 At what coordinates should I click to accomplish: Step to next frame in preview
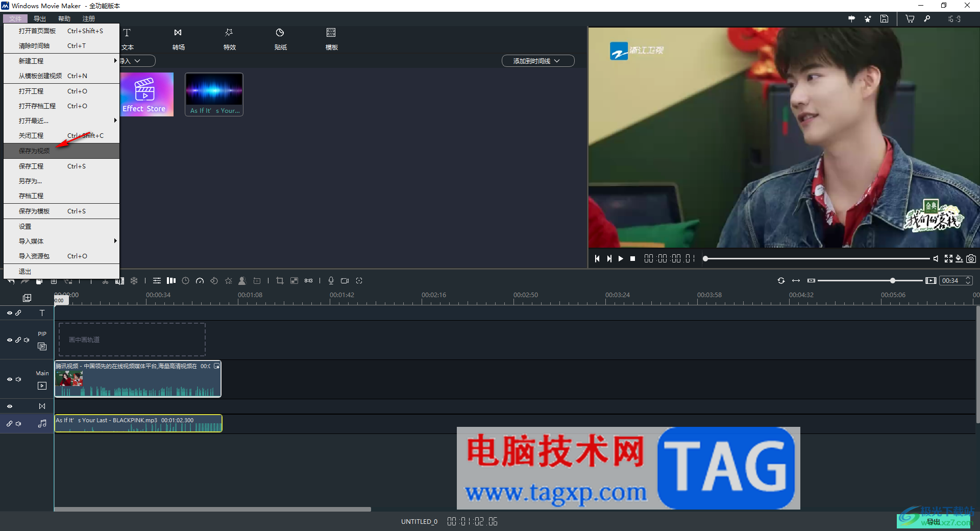pos(609,259)
